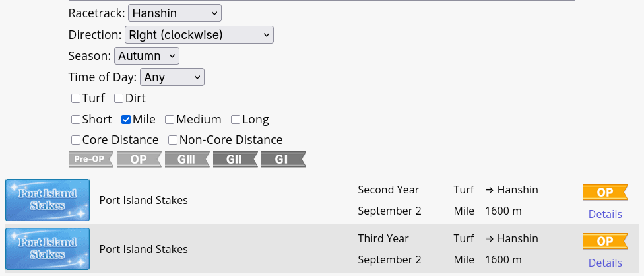Toggle the GI grade filter badge

[x=283, y=159]
